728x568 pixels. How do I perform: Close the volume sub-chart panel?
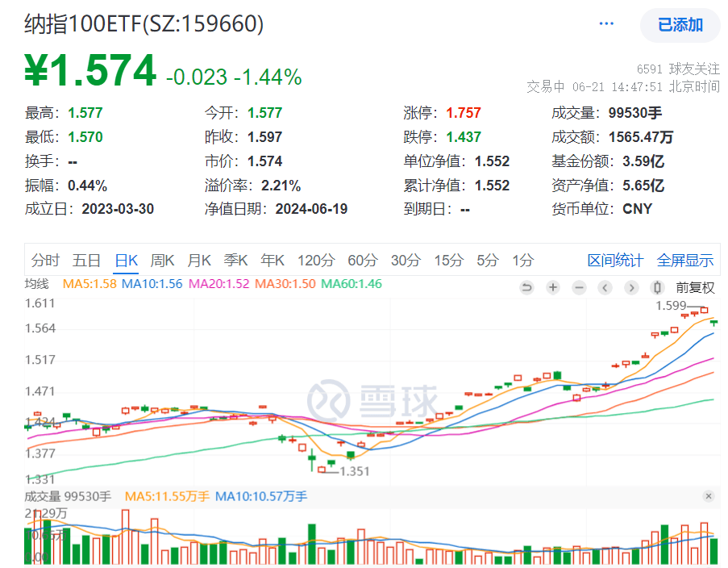pos(709,496)
